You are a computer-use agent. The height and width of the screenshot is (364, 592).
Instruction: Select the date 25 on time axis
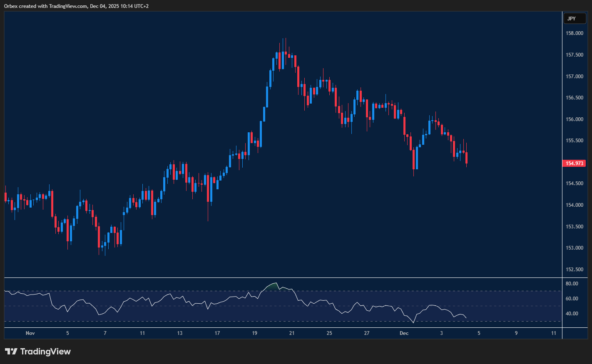click(x=329, y=333)
